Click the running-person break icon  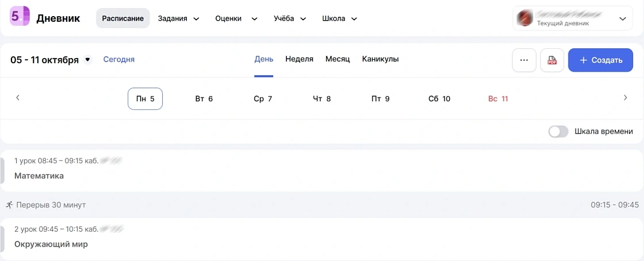point(9,204)
